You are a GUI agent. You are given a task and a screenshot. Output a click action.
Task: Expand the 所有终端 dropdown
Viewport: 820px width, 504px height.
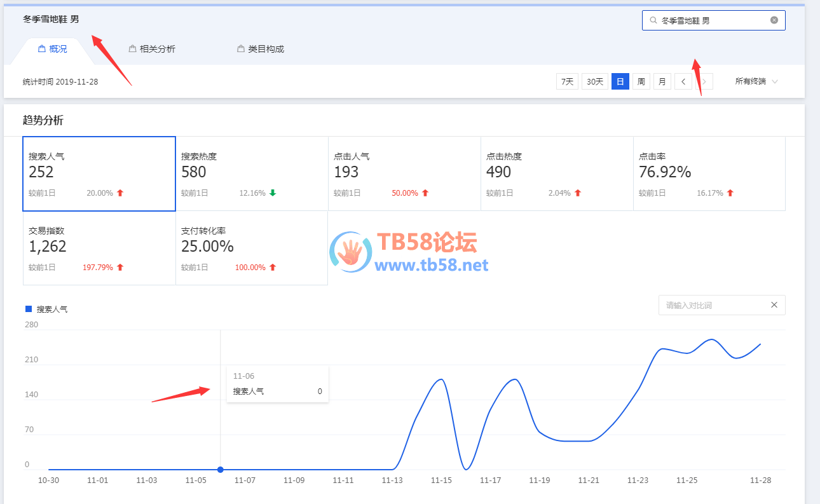[756, 81]
